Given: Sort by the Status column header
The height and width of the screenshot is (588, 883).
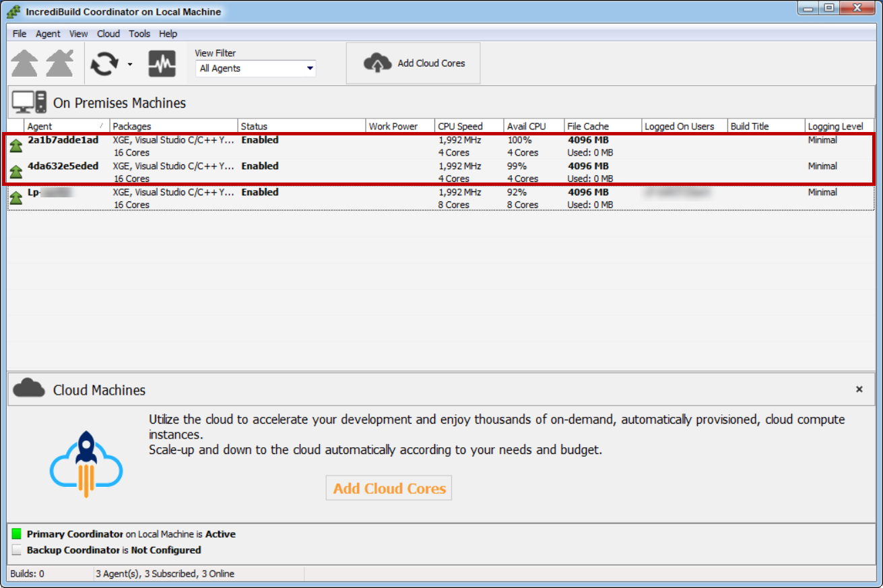Looking at the screenshot, I should 301,126.
